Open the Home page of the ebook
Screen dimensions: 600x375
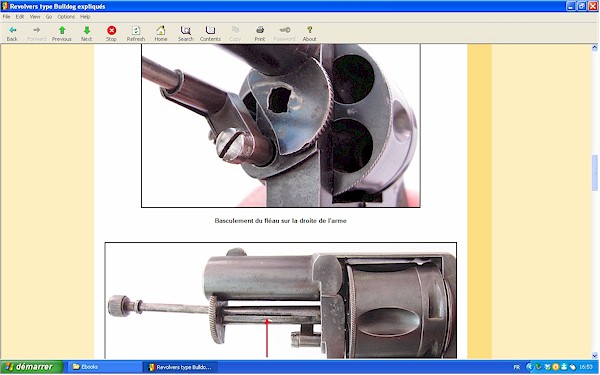click(161, 34)
